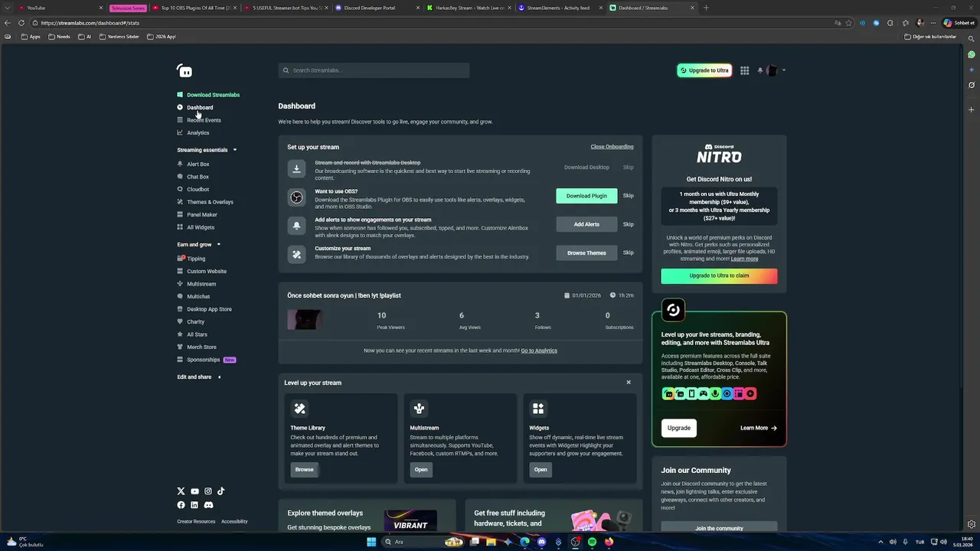Click the recent stream thumbnail

304,320
